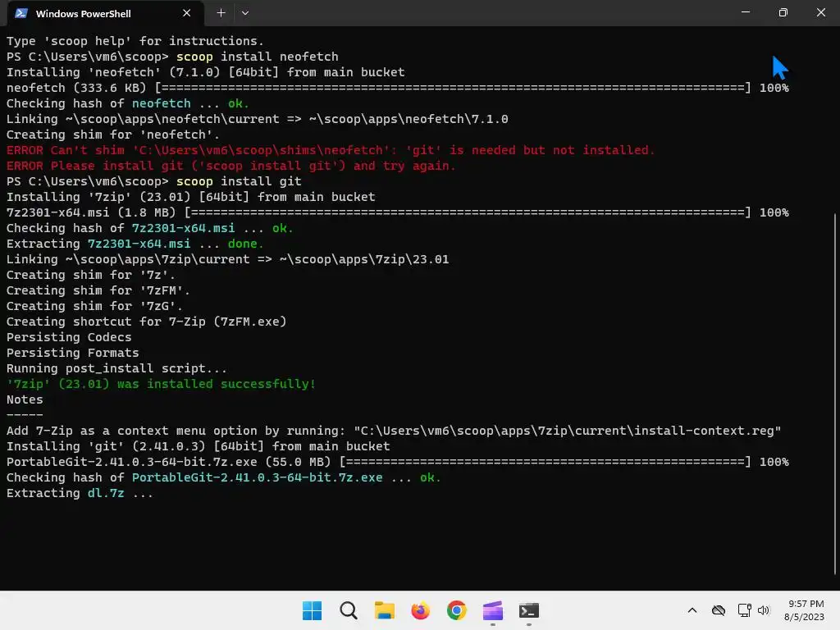Click 'Checking hash of neofetch ... ok.' line

click(127, 103)
